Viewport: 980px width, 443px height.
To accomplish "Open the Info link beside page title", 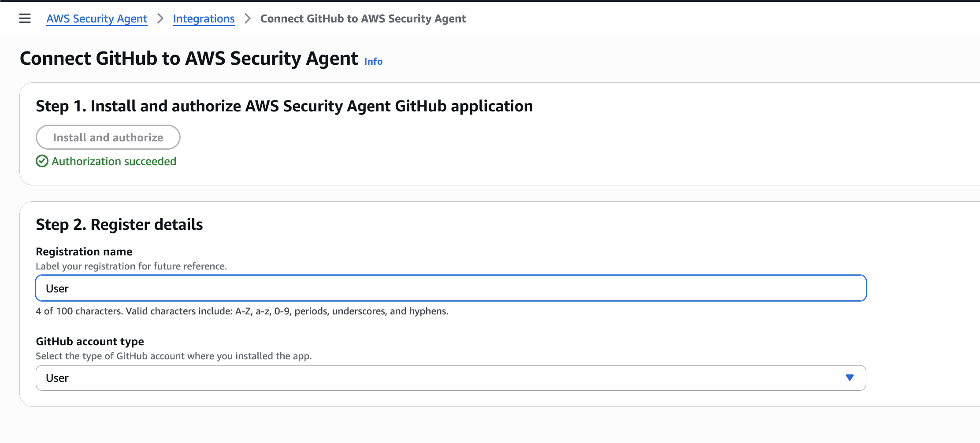I will 373,62.
